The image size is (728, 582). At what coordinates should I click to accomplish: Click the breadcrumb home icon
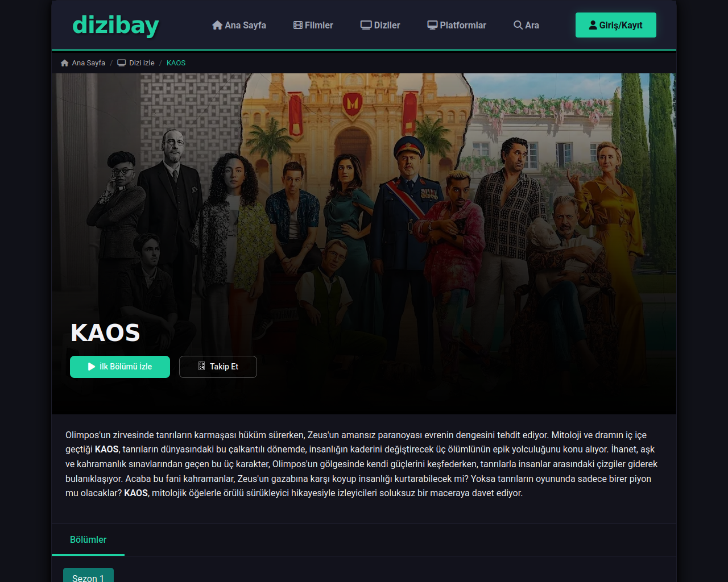pos(65,63)
